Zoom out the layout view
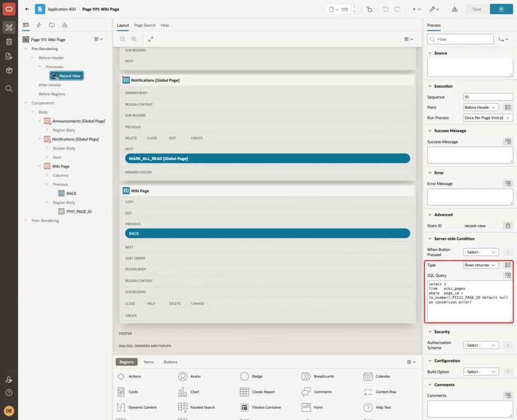 point(123,39)
